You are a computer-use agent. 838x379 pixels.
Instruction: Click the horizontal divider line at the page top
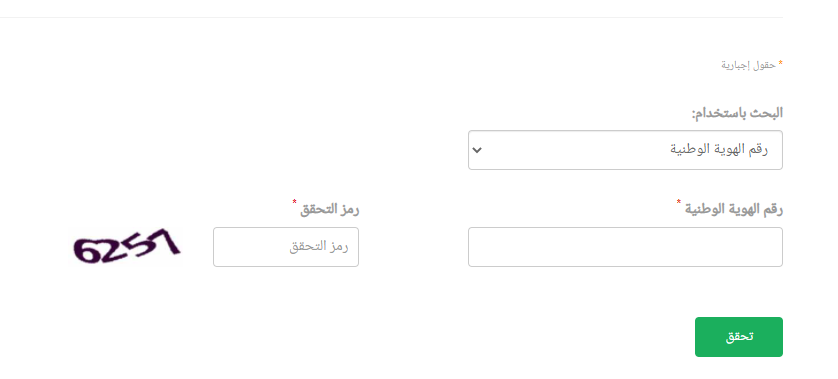click(391, 18)
